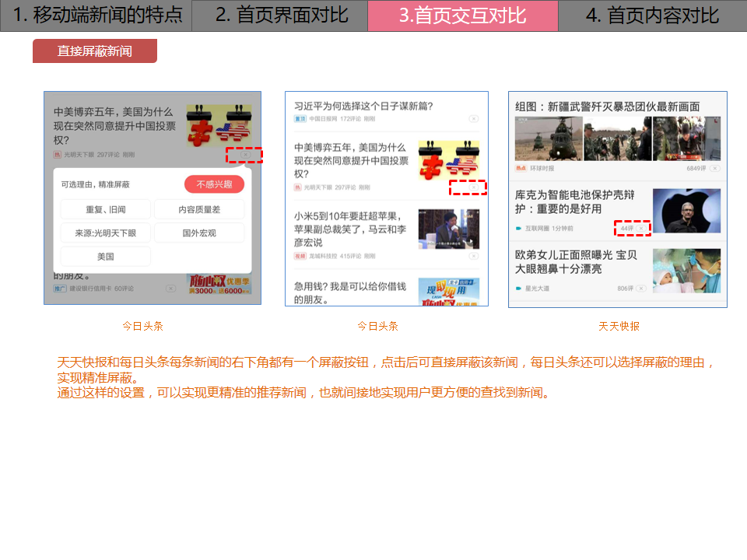Click the blue '置顶' tag icon

click(300, 118)
